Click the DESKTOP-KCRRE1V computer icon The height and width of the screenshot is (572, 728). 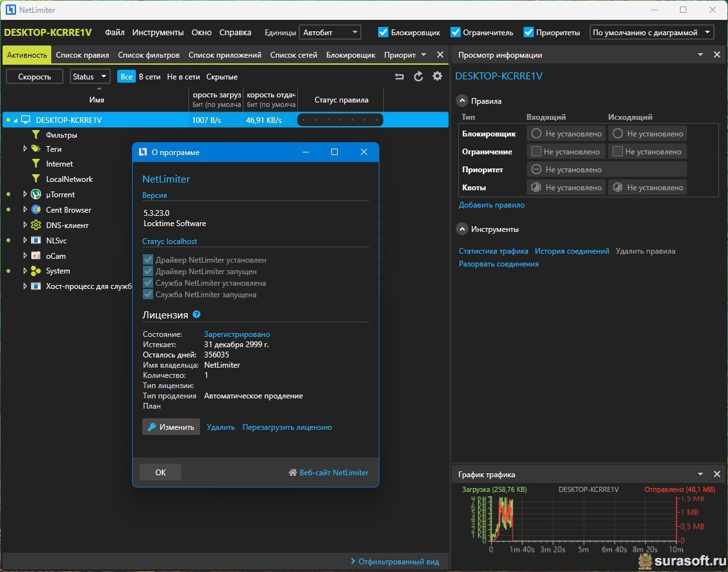[26, 120]
